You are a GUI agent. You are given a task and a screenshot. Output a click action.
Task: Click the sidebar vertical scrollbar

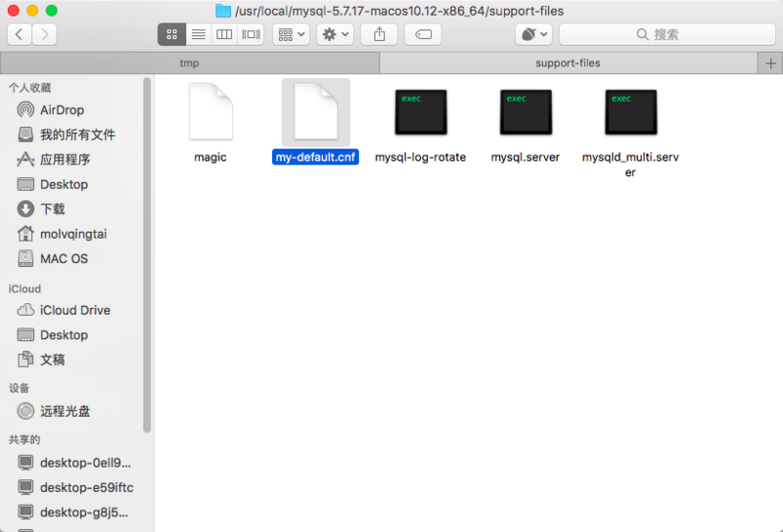[x=147, y=254]
